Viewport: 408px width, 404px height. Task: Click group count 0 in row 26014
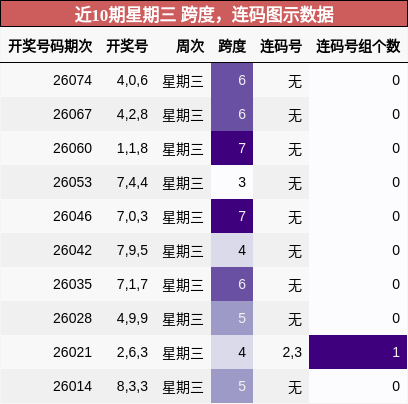tap(396, 386)
